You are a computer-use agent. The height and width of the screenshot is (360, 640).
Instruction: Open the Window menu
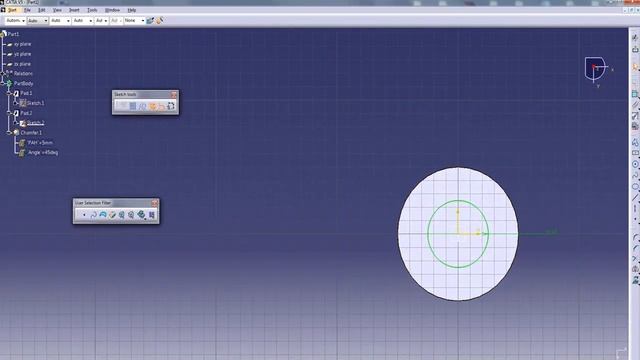pyautogui.click(x=112, y=10)
